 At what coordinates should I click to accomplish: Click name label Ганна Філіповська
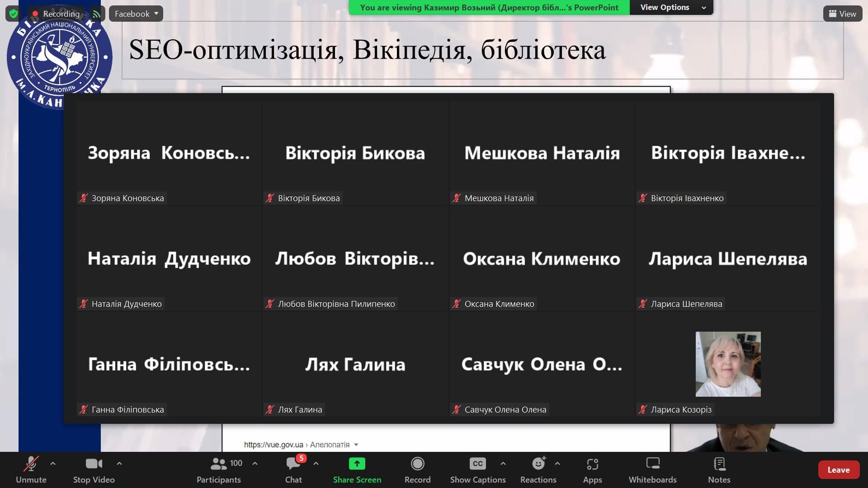128,409
